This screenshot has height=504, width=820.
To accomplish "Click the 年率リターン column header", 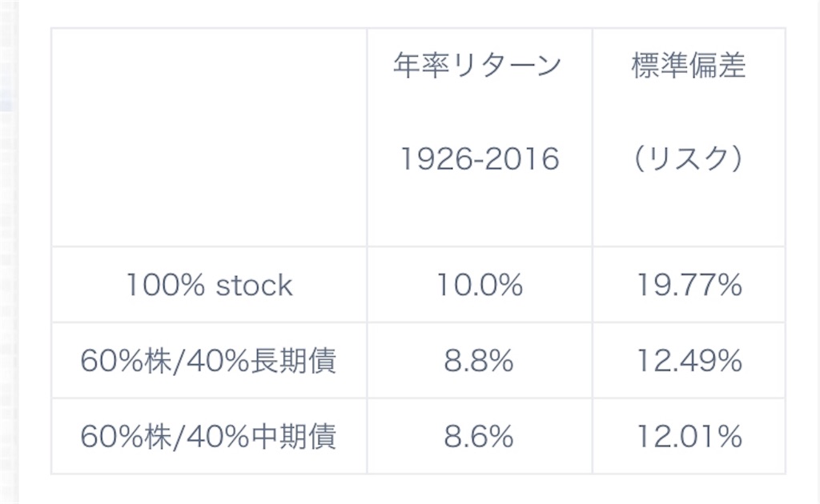I will [x=477, y=66].
